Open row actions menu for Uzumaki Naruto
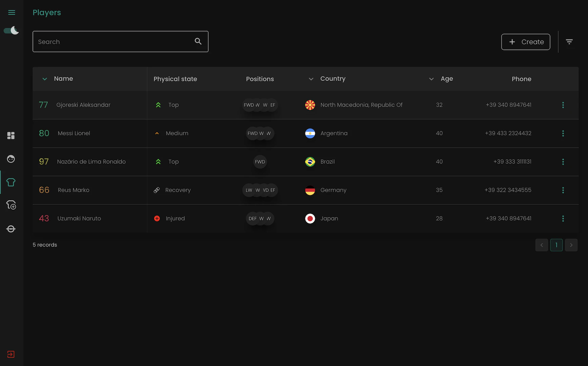Viewport: 588px width, 366px height. click(x=563, y=219)
